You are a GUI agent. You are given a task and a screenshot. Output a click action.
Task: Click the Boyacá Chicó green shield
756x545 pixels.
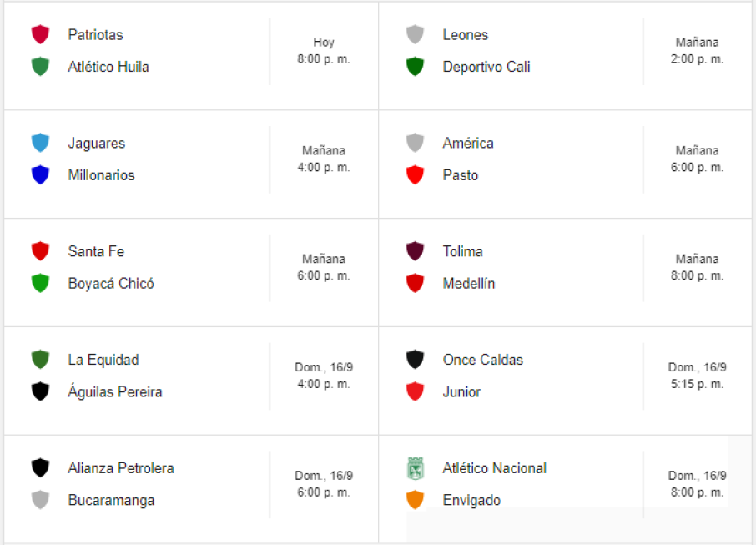pos(40,284)
